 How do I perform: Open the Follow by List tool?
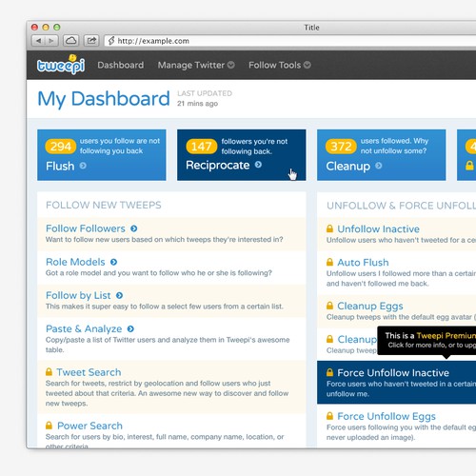pyautogui.click(x=78, y=295)
